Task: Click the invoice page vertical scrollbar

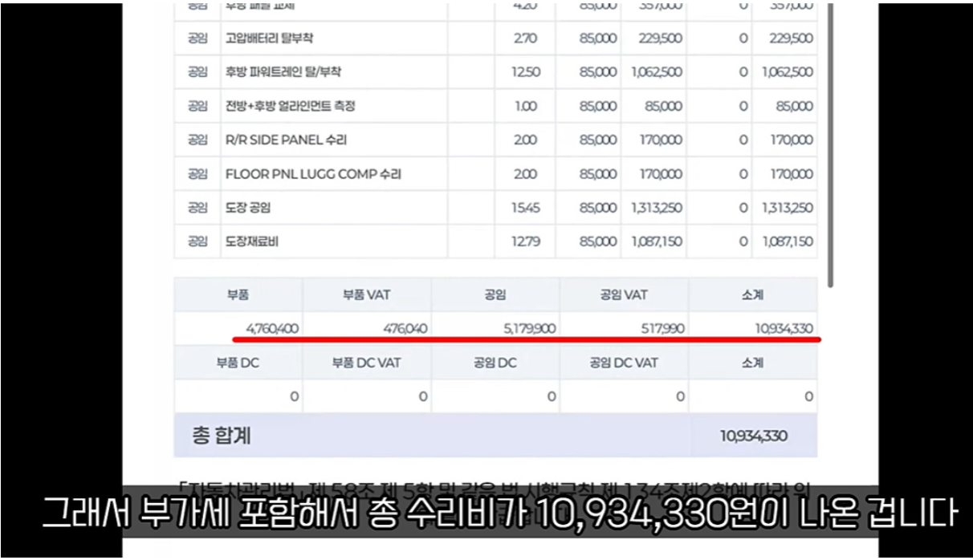Action: [831, 144]
